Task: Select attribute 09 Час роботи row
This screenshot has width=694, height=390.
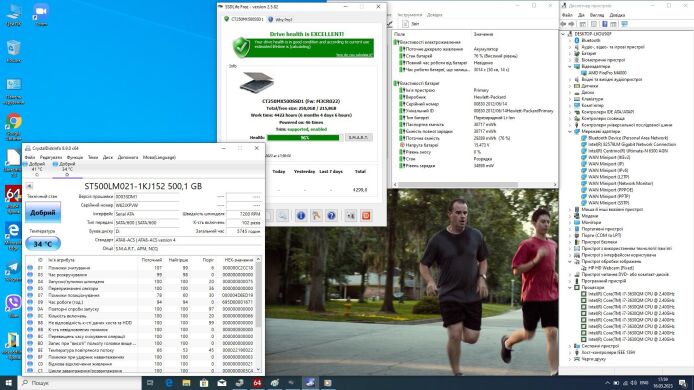Action: pyautogui.click(x=140, y=302)
